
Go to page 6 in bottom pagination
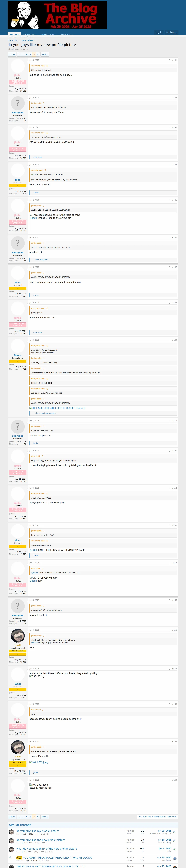27,817
